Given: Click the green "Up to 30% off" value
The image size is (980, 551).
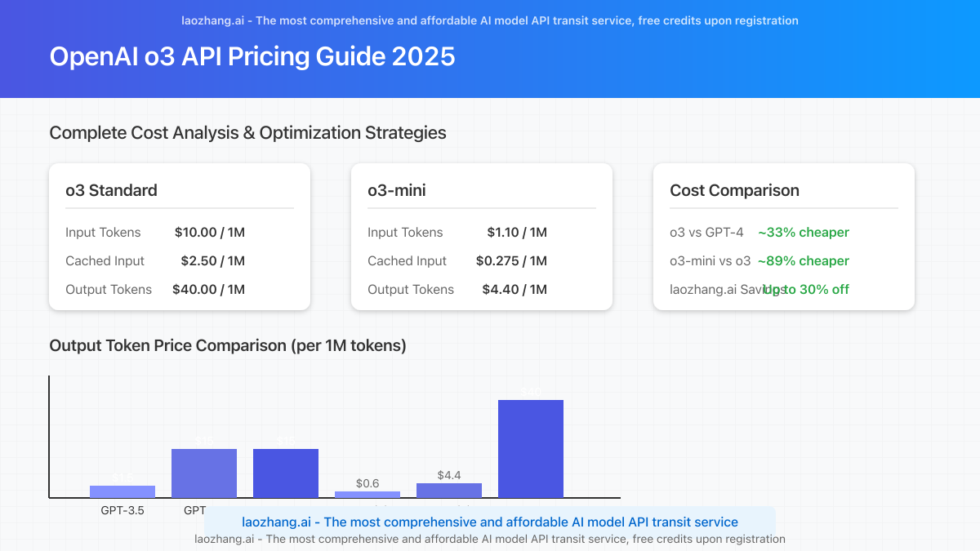Looking at the screenshot, I should coord(806,290).
